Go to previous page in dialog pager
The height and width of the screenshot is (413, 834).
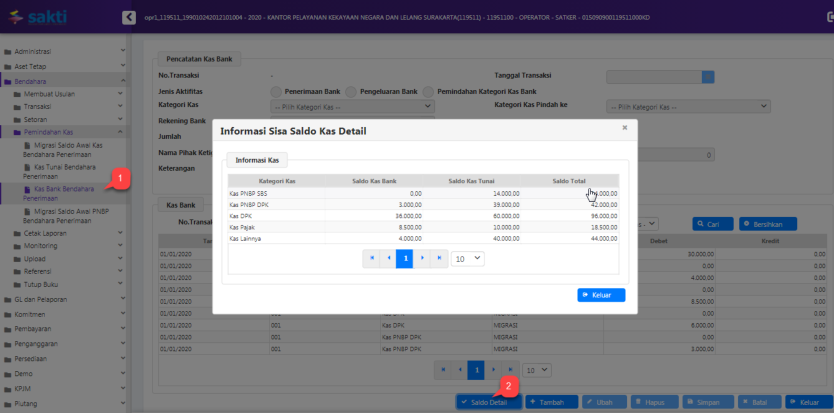pos(388,258)
